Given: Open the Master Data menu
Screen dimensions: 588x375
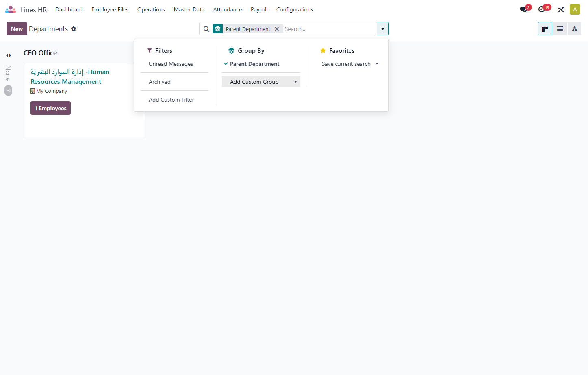Looking at the screenshot, I should pyautogui.click(x=189, y=9).
